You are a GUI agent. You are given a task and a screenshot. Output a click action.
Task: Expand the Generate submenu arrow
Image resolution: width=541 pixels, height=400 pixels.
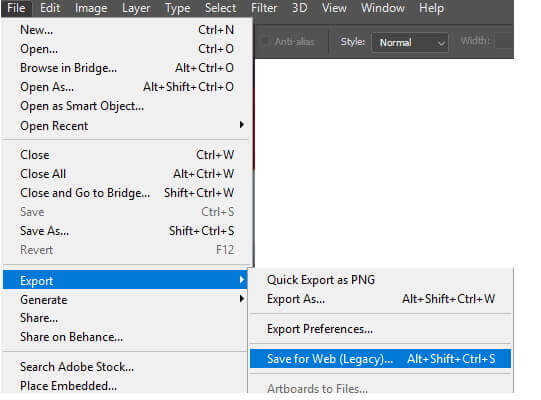pos(242,299)
